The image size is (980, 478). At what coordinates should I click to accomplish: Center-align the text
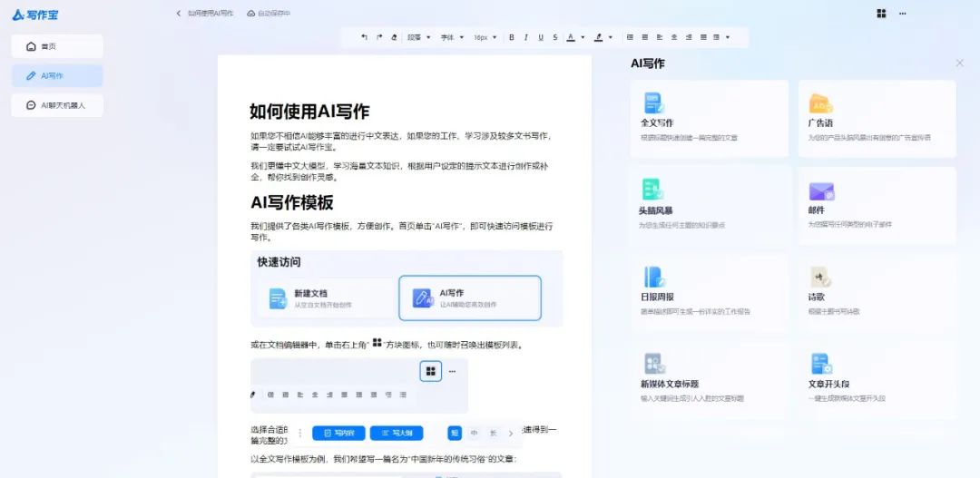click(x=673, y=37)
